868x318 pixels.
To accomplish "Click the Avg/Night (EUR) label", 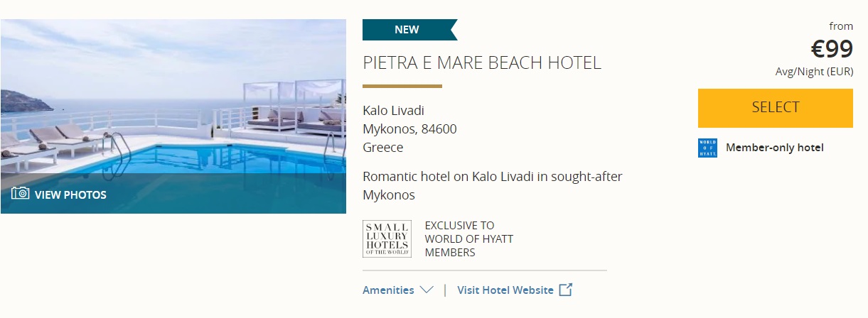I will (814, 71).
